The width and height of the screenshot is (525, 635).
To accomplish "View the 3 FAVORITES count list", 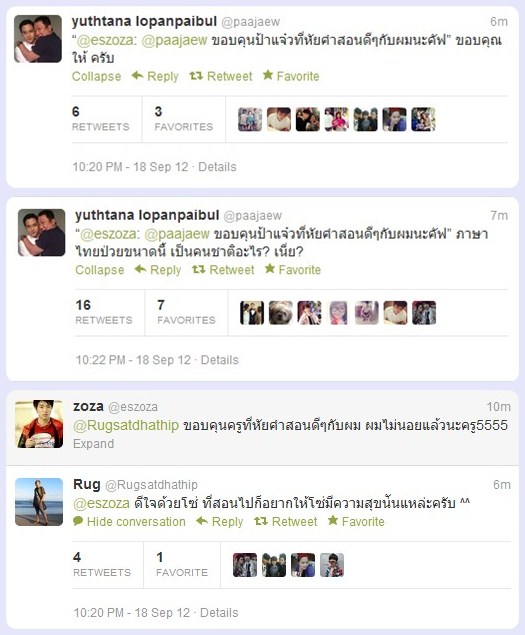I will [x=184, y=119].
